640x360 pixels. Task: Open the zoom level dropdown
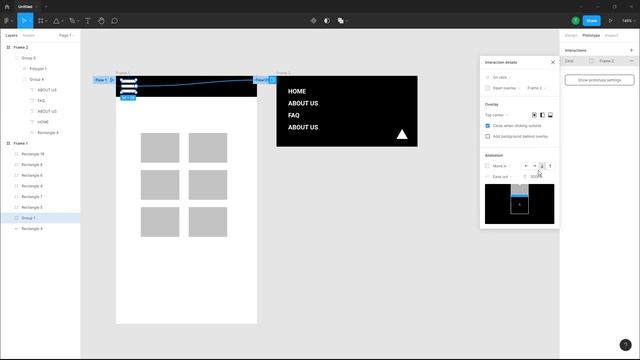coord(628,20)
